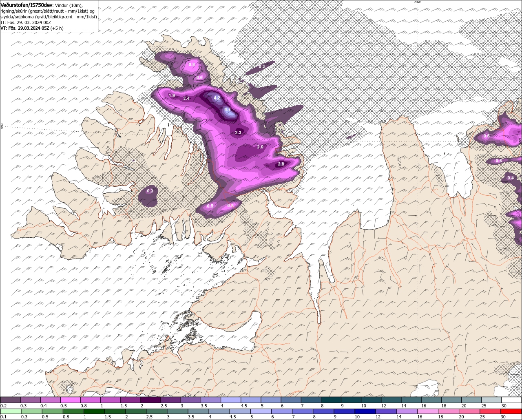Click the light pink 16 rain legend swatch

click(428, 411)
